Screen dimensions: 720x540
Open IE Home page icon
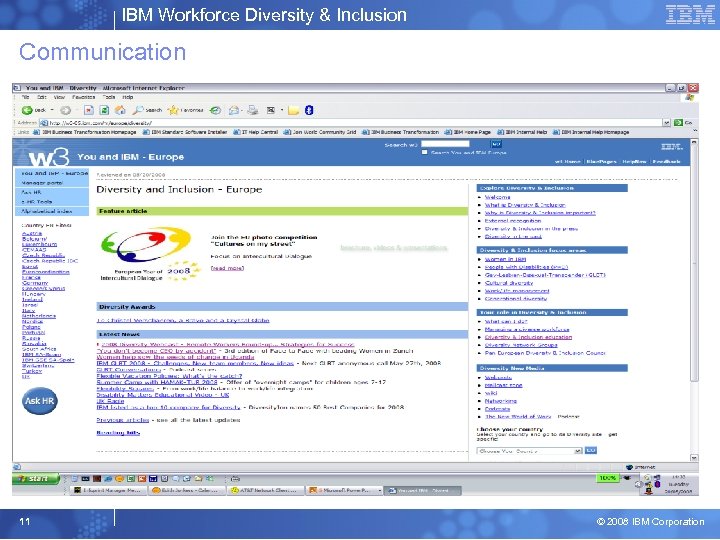120,110
